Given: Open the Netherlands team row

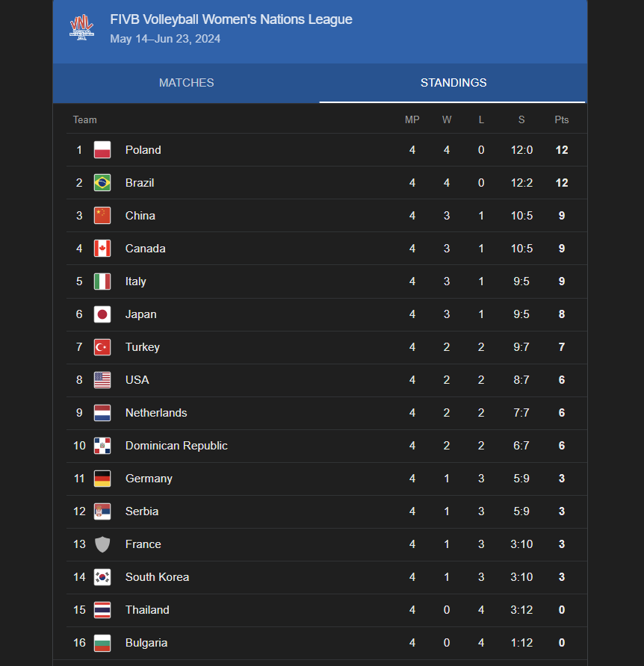Looking at the screenshot, I should (326, 413).
